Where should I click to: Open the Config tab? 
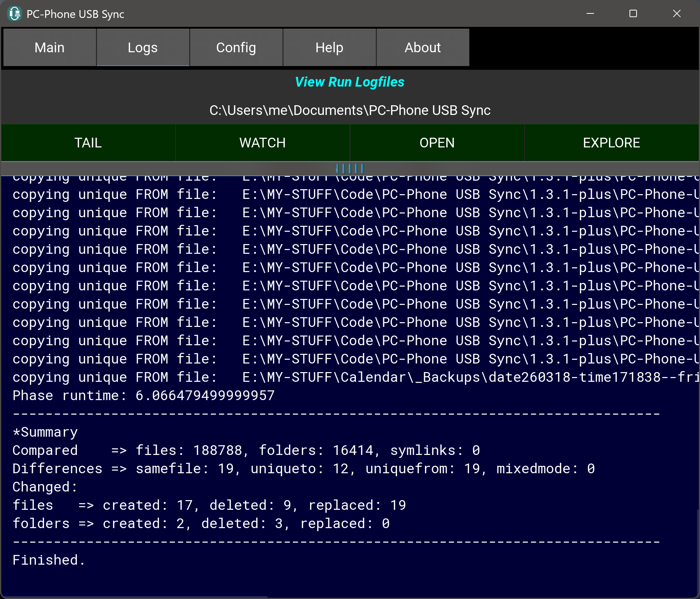point(236,47)
